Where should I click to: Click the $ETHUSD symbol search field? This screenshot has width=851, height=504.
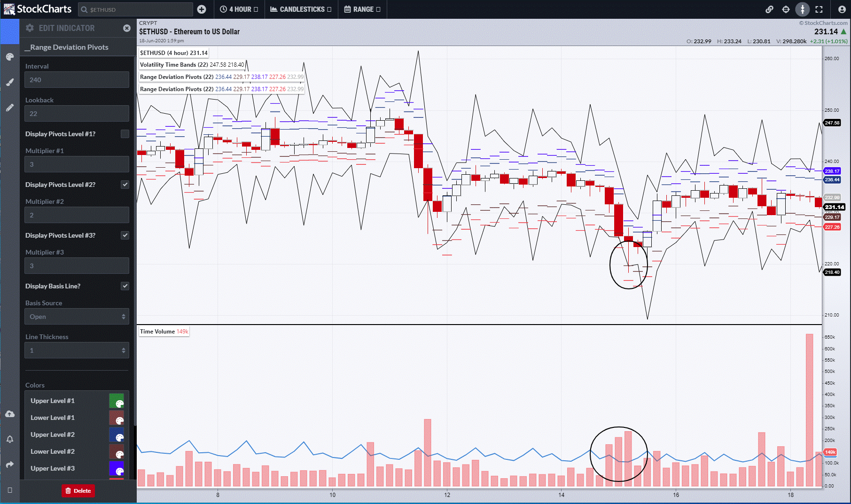coord(135,9)
